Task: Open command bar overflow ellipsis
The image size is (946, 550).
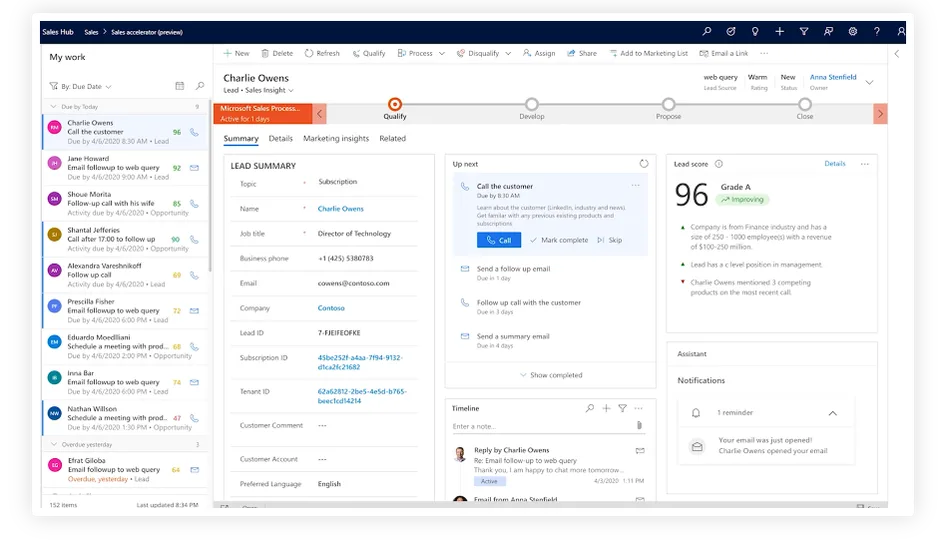Action: pos(764,53)
